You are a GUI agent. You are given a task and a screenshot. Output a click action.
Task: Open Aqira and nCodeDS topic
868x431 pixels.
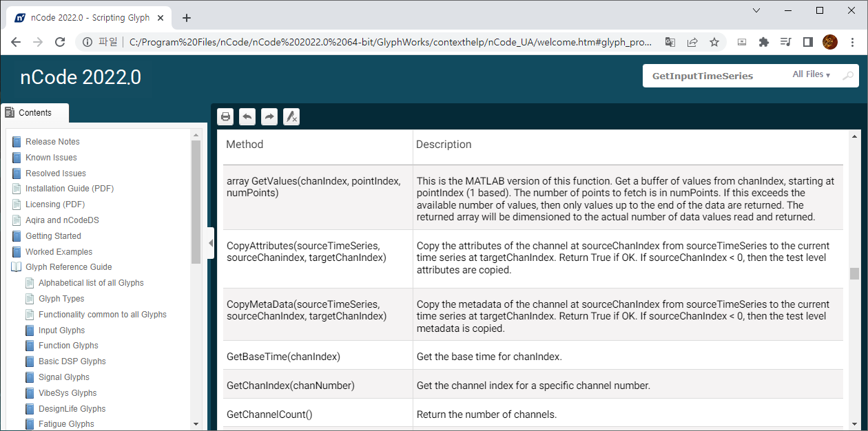click(62, 220)
